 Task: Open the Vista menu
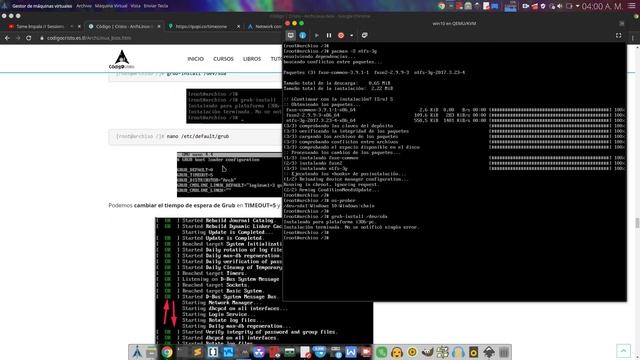(x=136, y=6)
